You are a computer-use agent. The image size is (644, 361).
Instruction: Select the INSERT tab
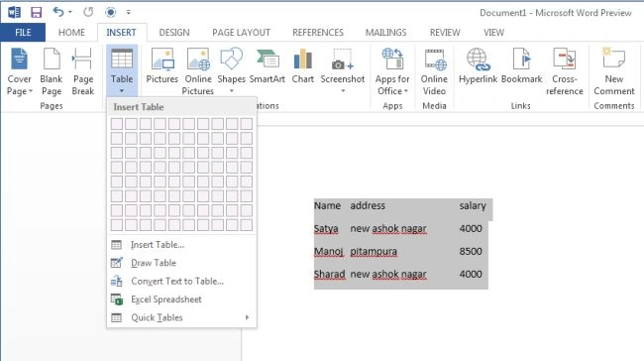121,33
